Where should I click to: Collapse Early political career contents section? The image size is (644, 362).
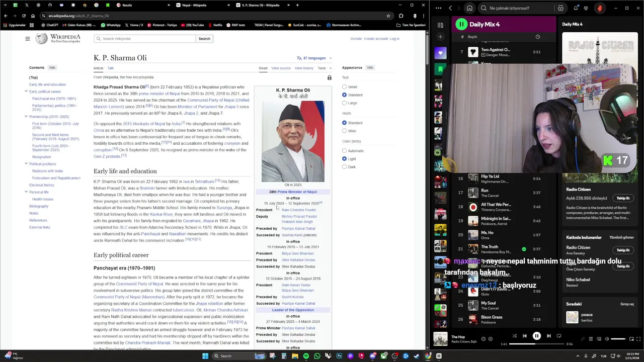(26, 92)
